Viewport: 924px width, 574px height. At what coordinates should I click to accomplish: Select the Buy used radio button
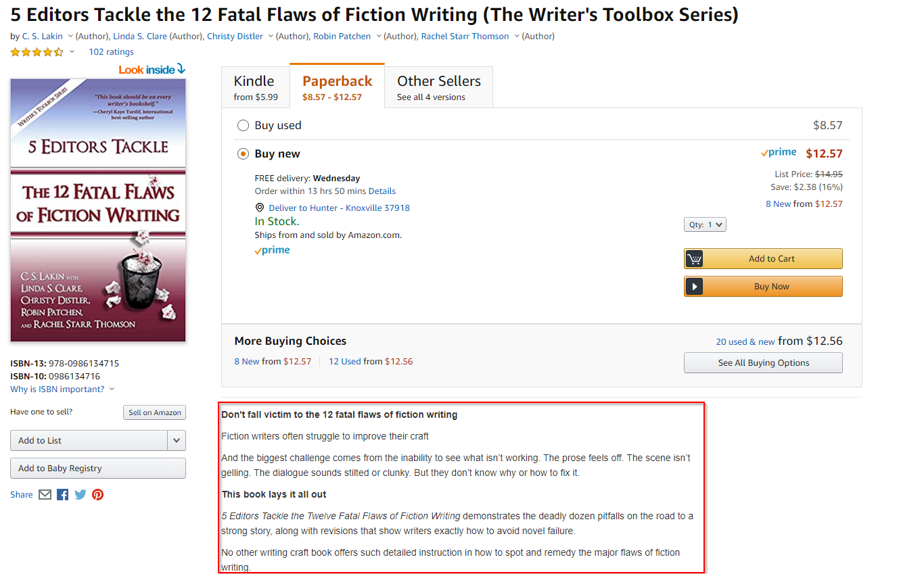coord(243,125)
